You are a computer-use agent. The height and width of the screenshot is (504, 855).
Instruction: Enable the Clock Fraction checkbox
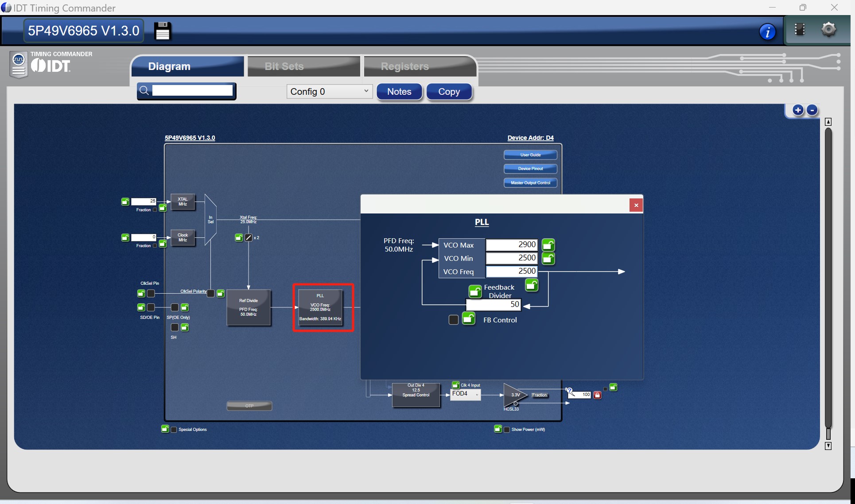point(155,246)
